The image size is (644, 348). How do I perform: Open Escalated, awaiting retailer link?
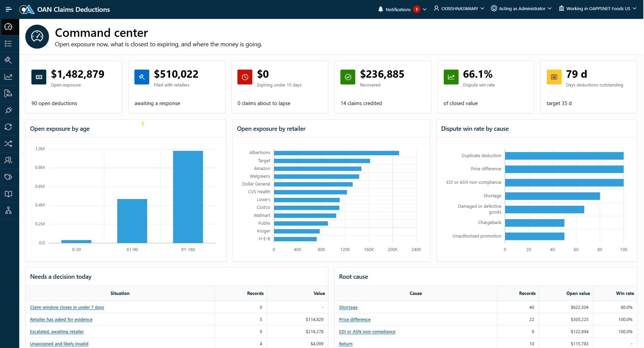[x=57, y=331]
